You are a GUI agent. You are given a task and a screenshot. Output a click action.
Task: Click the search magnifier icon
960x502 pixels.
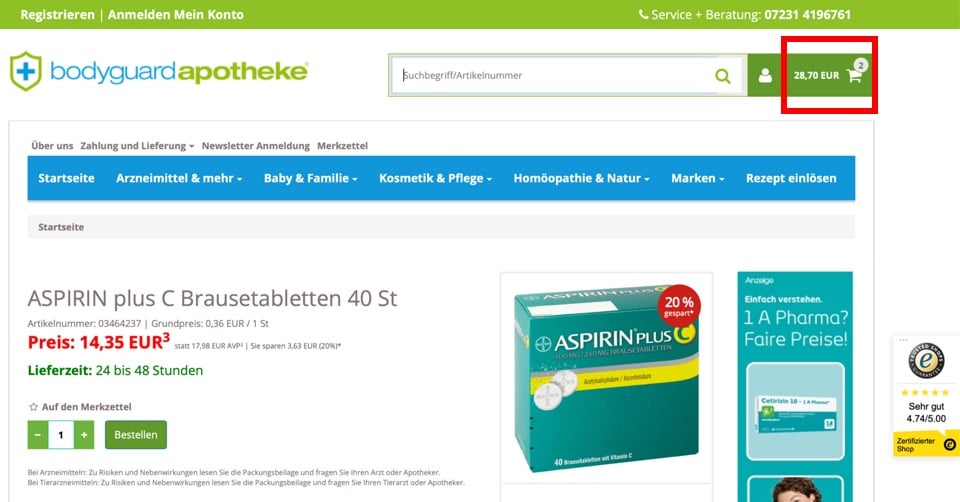(722, 76)
